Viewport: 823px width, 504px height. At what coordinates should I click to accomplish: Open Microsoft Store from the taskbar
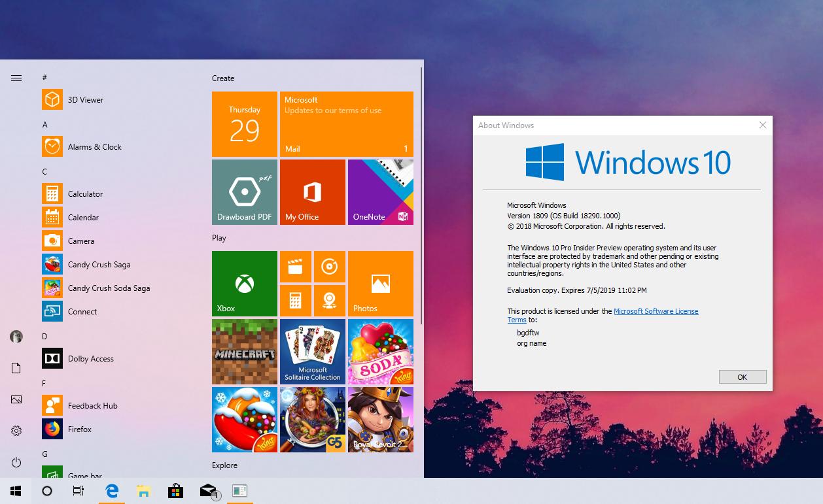[175, 490]
